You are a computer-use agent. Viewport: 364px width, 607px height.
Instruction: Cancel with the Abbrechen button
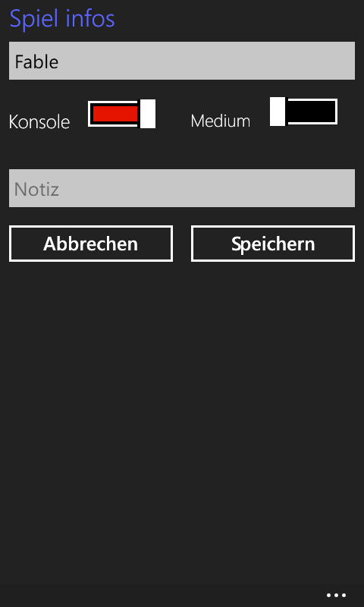91,244
